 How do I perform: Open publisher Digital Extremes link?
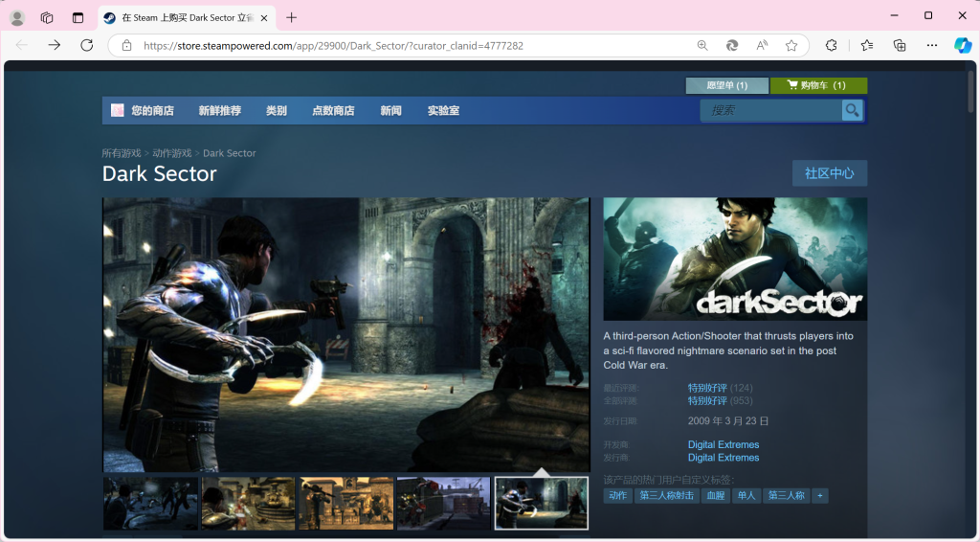tap(724, 458)
